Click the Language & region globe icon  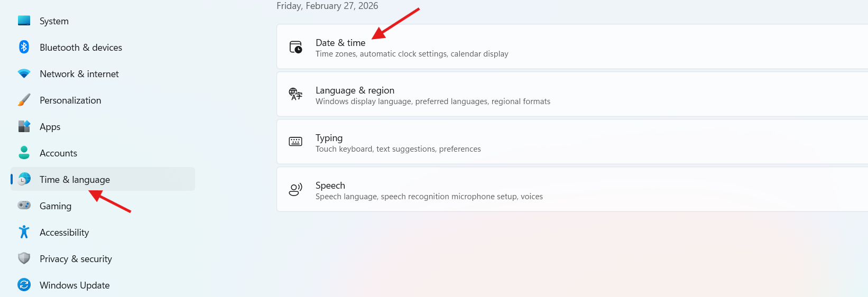pos(296,95)
